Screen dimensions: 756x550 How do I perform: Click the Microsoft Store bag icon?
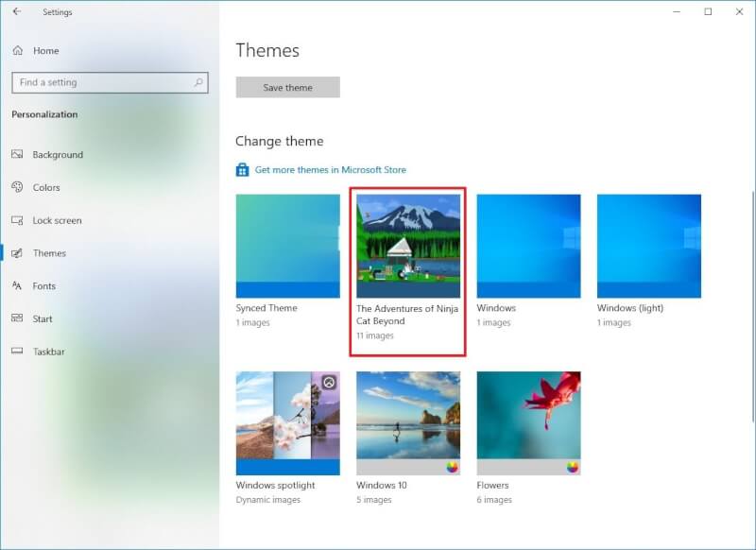click(x=243, y=170)
